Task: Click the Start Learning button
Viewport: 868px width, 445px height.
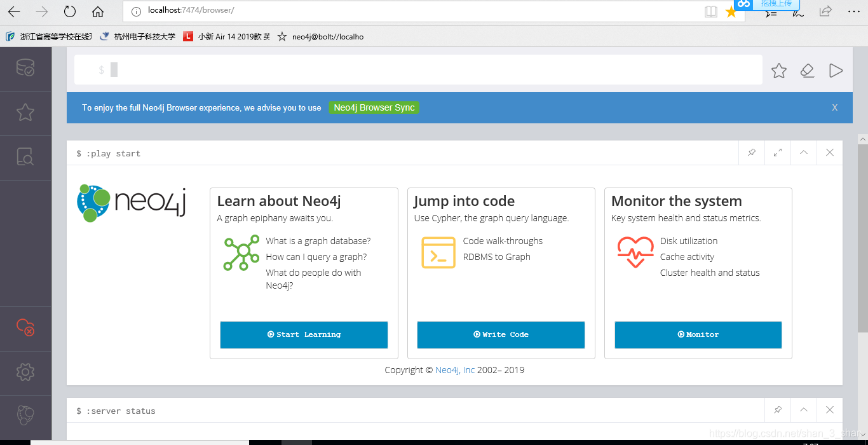Action: pos(304,334)
